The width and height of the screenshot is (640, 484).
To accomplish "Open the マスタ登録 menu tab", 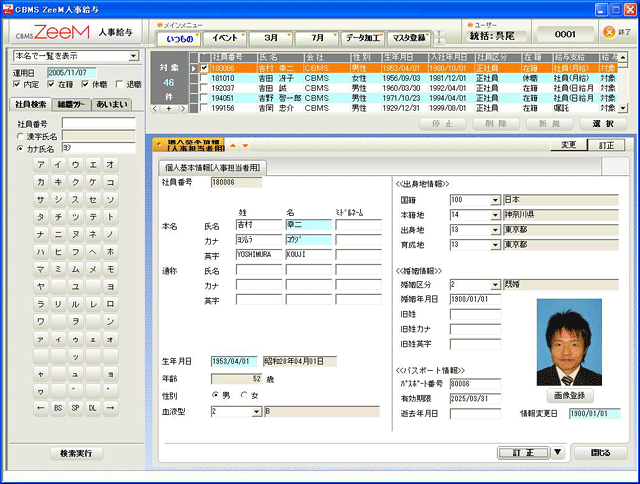I will (x=407, y=38).
